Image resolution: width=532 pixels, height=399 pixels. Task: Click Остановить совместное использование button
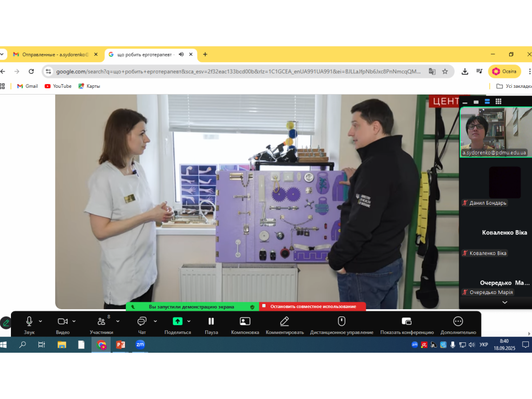[313, 307]
